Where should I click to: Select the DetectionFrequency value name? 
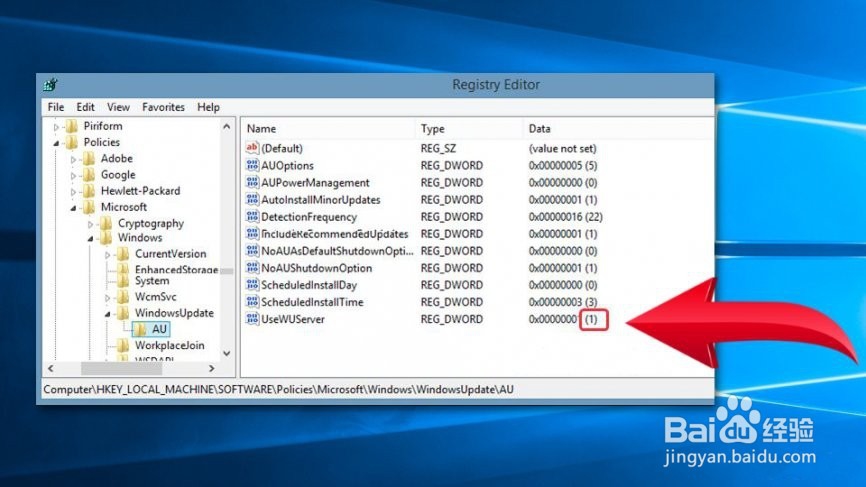click(x=309, y=217)
